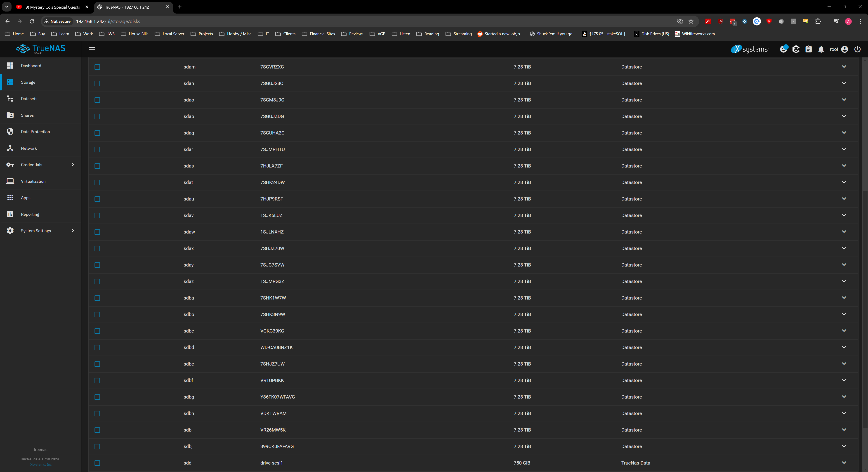This screenshot has width=868, height=472.
Task: Switch to the Mystery Co YouTube tab
Action: 52,7
